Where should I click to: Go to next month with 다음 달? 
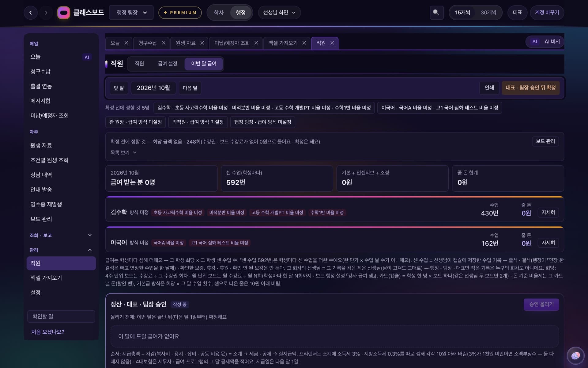[x=190, y=88]
